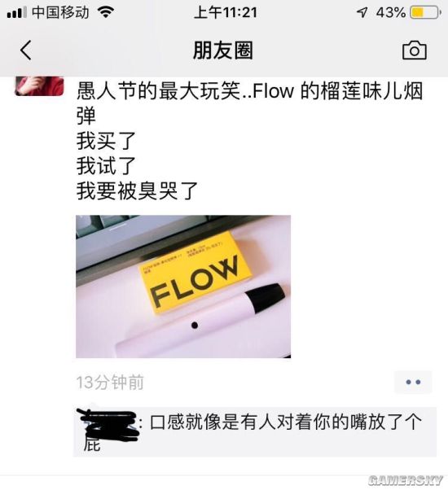This screenshot has height=490, width=448.
Task: Tap the 上午11:21 clock in the status bar
Action: point(225,12)
